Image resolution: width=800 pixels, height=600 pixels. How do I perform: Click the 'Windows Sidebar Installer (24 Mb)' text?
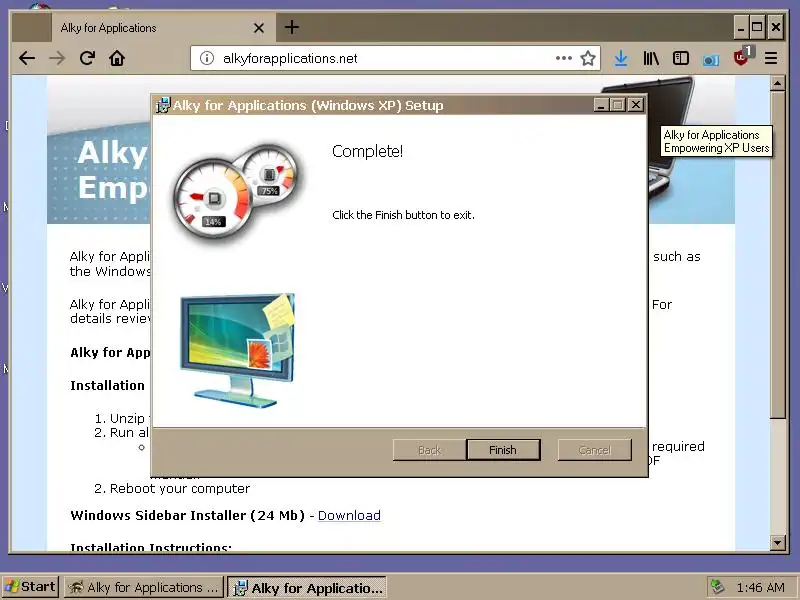(187, 515)
